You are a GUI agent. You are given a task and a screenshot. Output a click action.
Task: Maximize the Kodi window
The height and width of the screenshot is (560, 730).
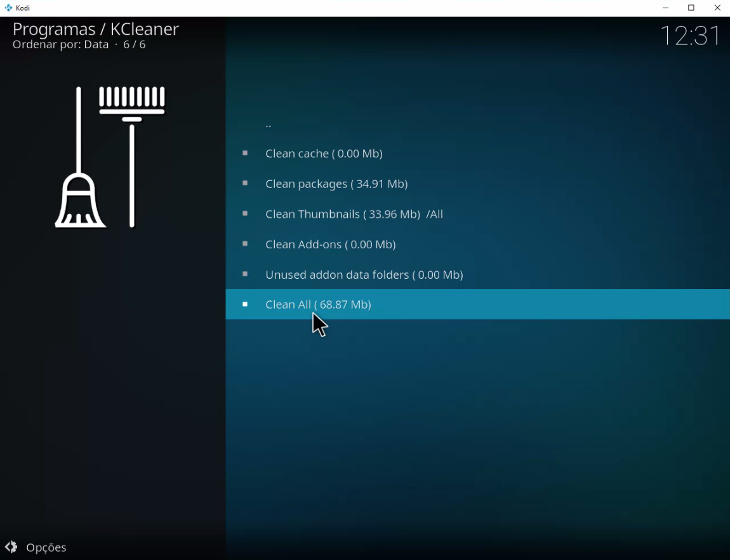(x=691, y=8)
